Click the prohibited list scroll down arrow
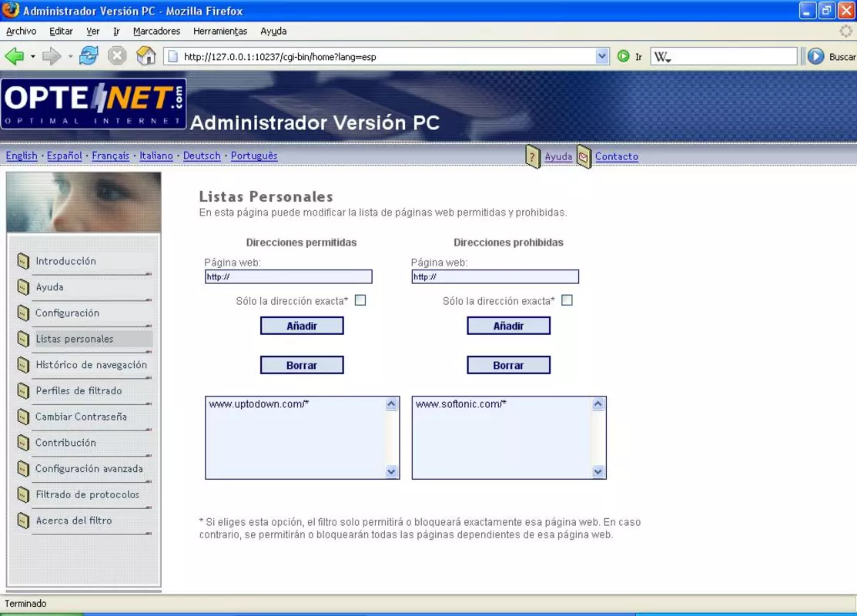Screen dimensions: 857x616 tap(598, 471)
